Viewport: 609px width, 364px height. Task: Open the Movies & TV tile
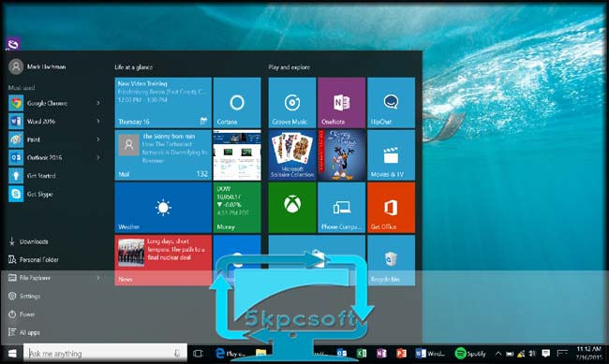point(391,155)
